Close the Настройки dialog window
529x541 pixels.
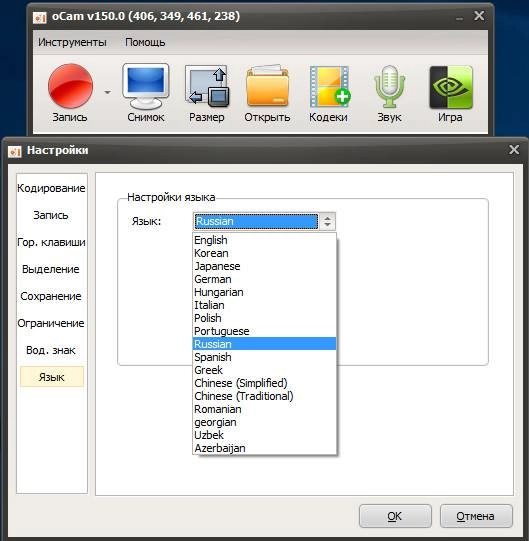[x=514, y=150]
